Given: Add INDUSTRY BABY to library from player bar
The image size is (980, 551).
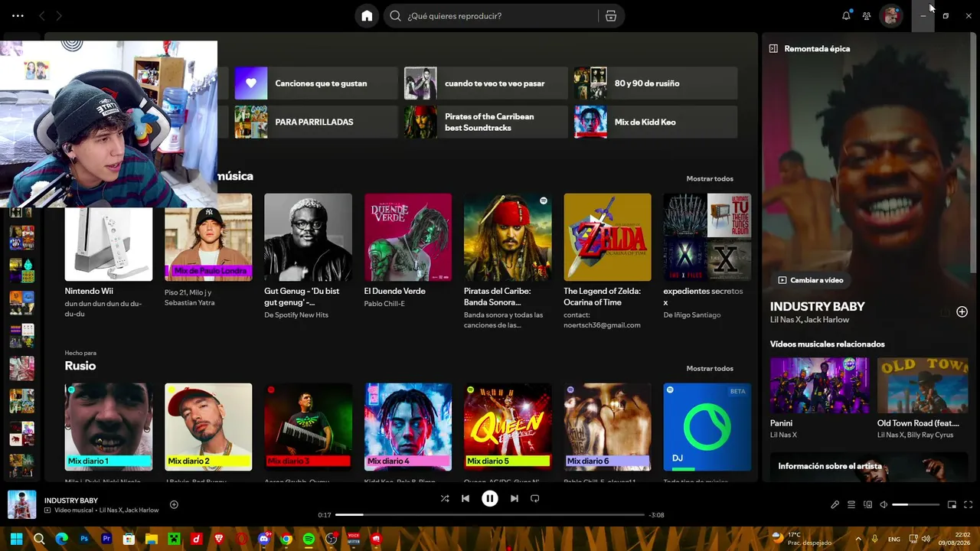Looking at the screenshot, I should (x=174, y=504).
